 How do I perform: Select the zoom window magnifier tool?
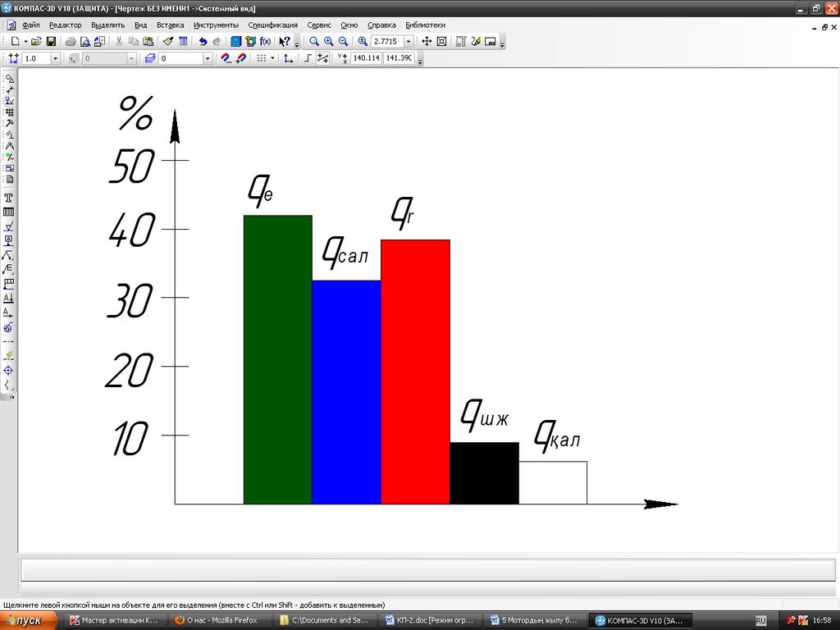pyautogui.click(x=314, y=41)
